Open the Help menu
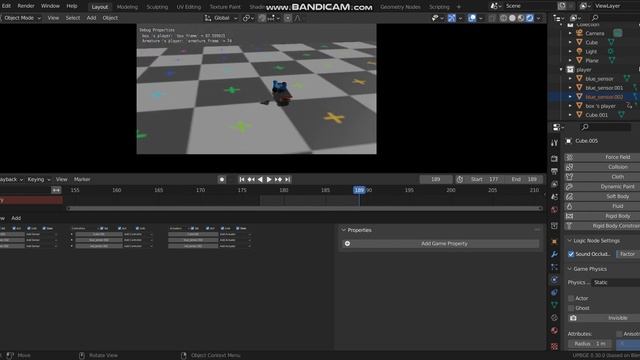The image size is (640, 360). point(72,6)
